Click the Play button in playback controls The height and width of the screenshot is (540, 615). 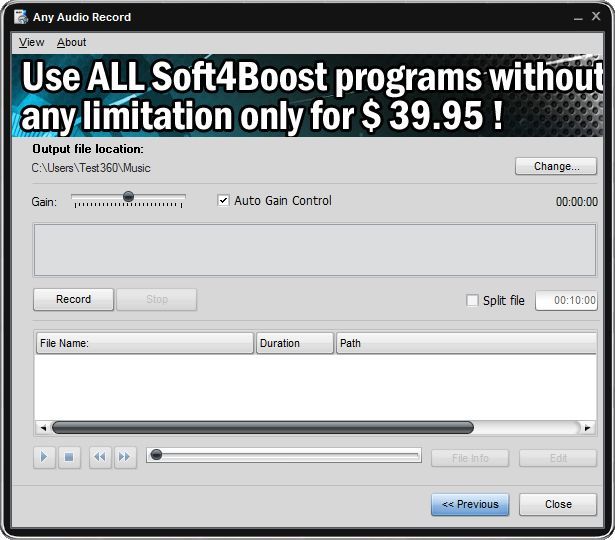click(x=44, y=457)
